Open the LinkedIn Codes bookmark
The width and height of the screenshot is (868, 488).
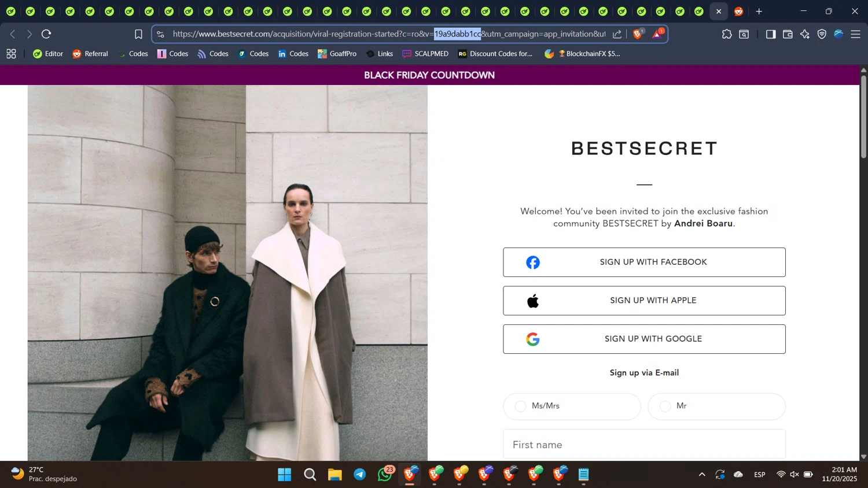click(293, 54)
